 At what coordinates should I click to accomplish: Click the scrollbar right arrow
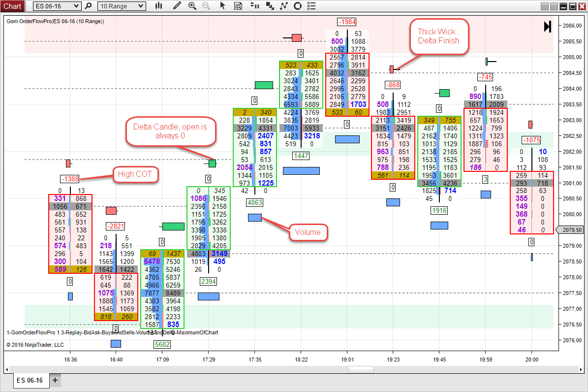(581, 370)
